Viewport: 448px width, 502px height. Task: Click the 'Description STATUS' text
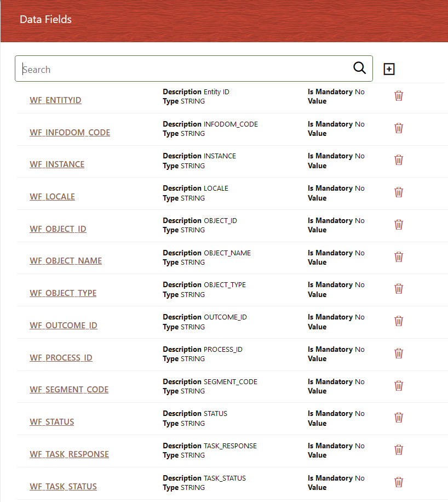point(195,414)
